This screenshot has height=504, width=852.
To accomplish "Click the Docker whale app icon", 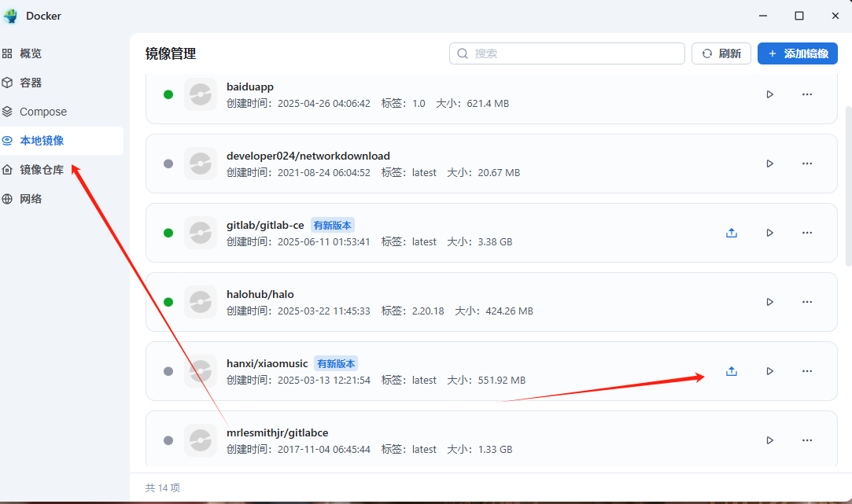I will click(11, 16).
